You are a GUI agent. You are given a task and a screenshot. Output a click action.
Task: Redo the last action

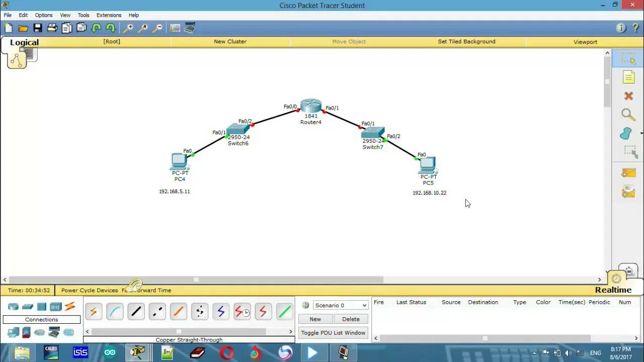(111, 28)
